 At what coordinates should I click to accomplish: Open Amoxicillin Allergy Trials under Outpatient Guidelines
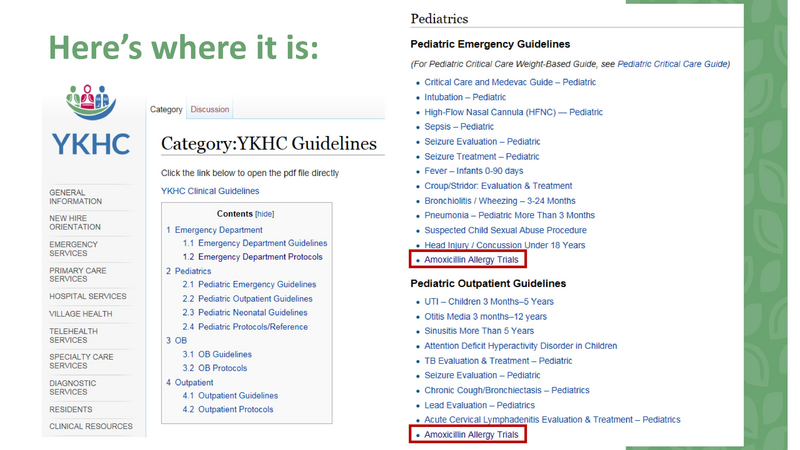(470, 435)
